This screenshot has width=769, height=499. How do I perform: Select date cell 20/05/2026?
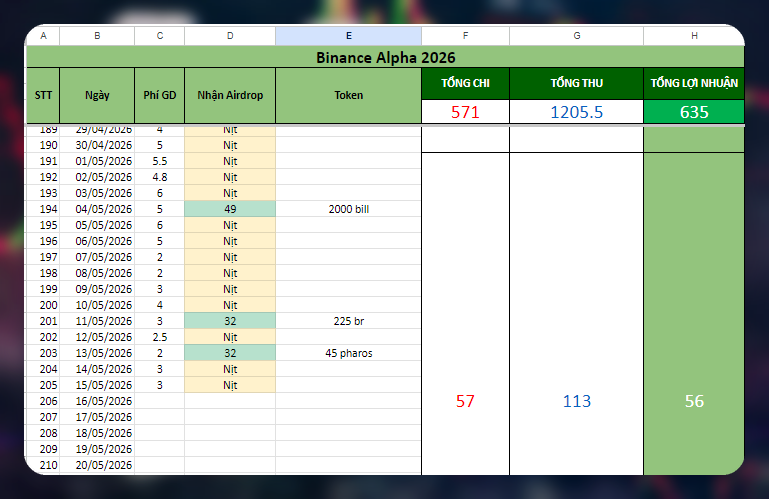click(97, 465)
